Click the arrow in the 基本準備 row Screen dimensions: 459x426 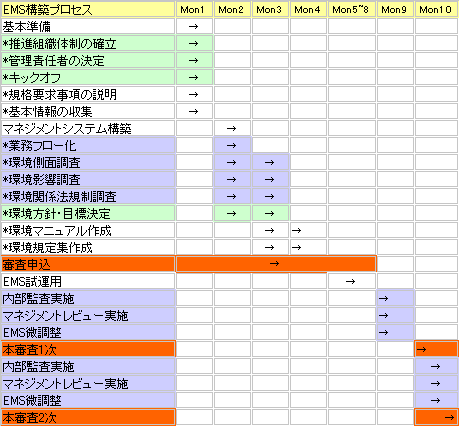193,26
